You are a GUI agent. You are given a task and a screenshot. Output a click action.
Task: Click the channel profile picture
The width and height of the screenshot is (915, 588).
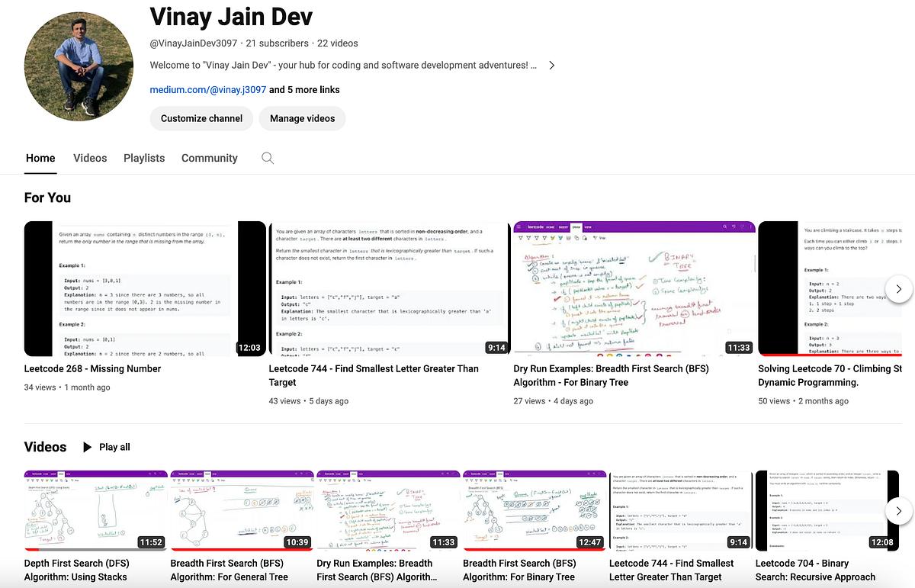tap(79, 66)
